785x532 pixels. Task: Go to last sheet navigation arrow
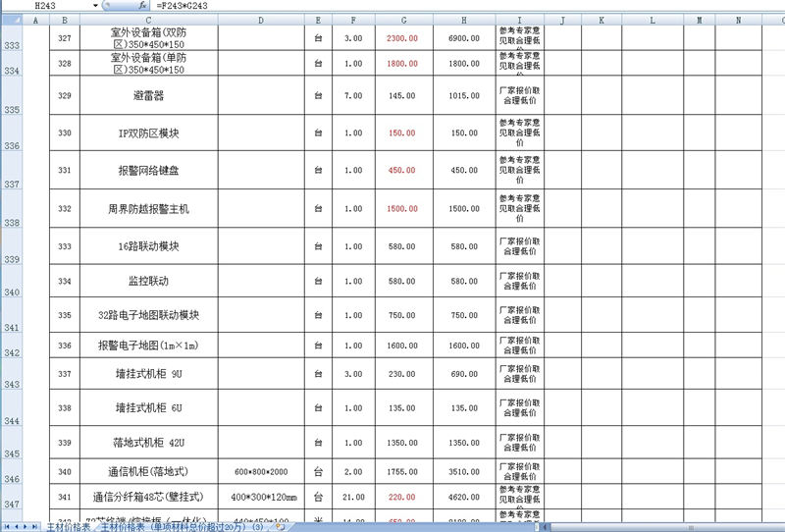34,526
